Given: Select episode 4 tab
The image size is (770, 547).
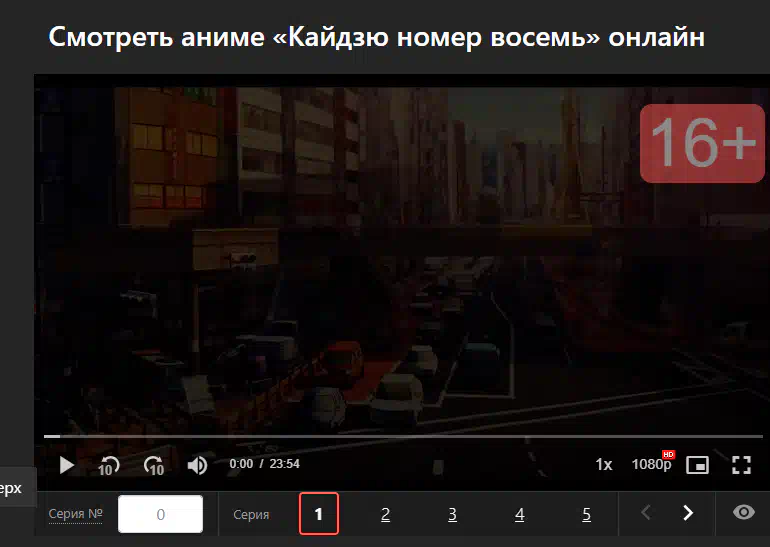Looking at the screenshot, I should coord(520,514).
